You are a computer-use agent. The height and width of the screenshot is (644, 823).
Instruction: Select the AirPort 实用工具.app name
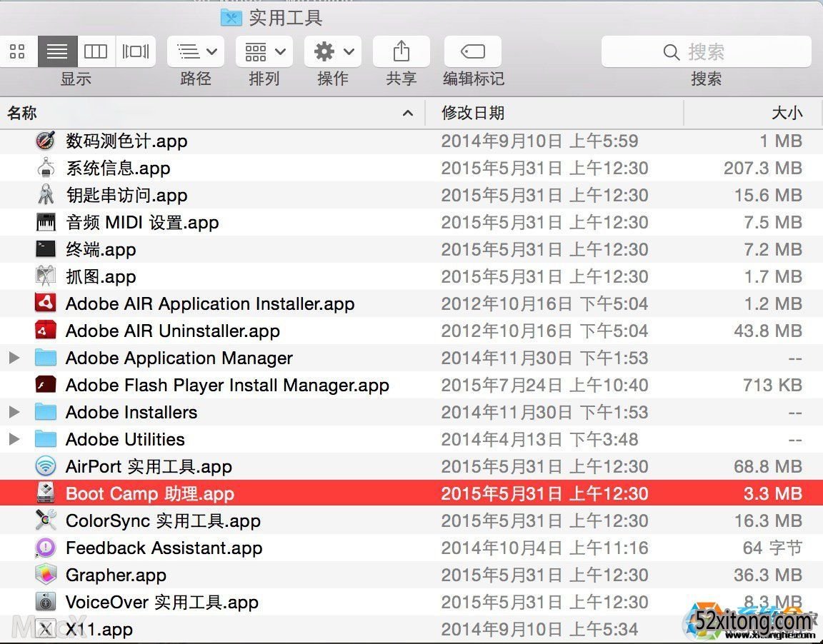tap(149, 467)
